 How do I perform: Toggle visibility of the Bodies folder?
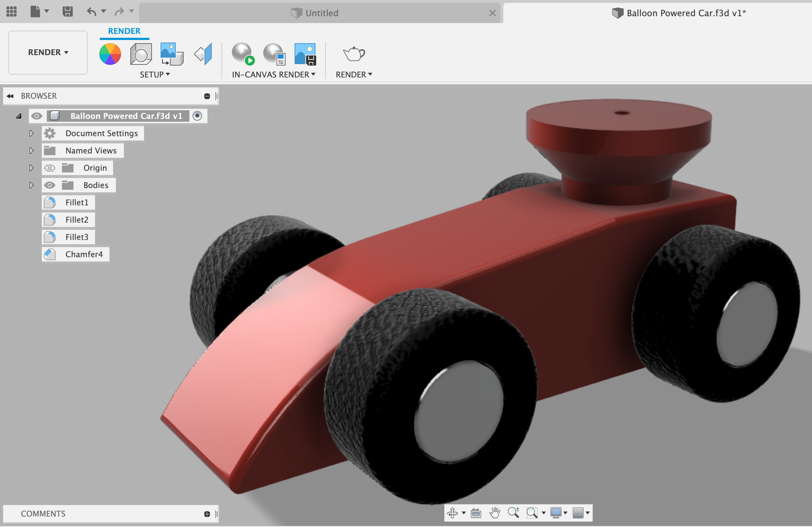(x=50, y=185)
